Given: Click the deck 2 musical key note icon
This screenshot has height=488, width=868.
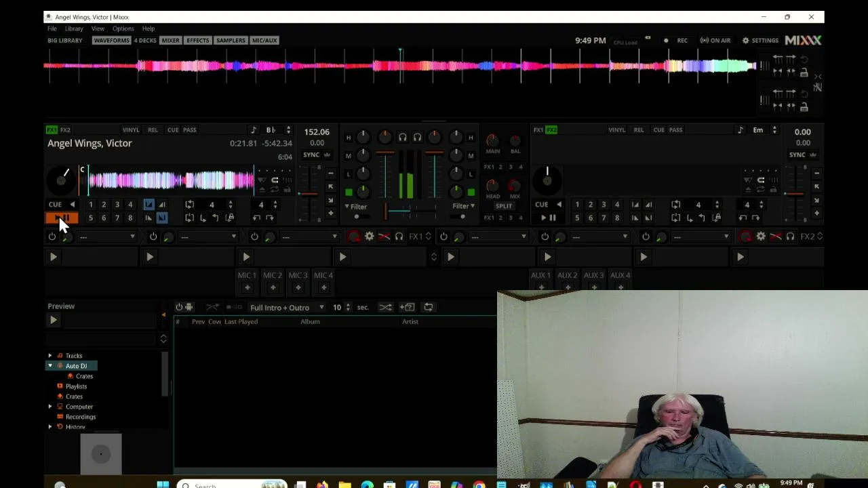Looking at the screenshot, I should (x=741, y=130).
